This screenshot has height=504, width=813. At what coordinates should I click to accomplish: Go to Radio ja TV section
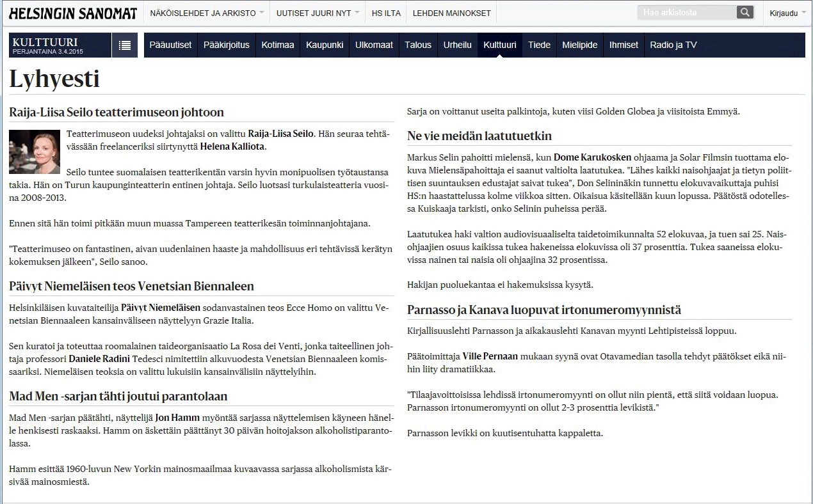673,45
